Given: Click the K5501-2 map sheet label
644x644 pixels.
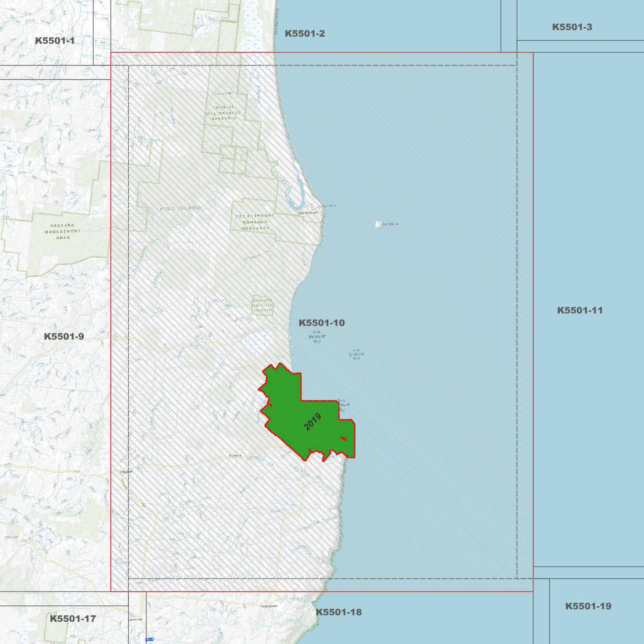Looking at the screenshot, I should [305, 33].
